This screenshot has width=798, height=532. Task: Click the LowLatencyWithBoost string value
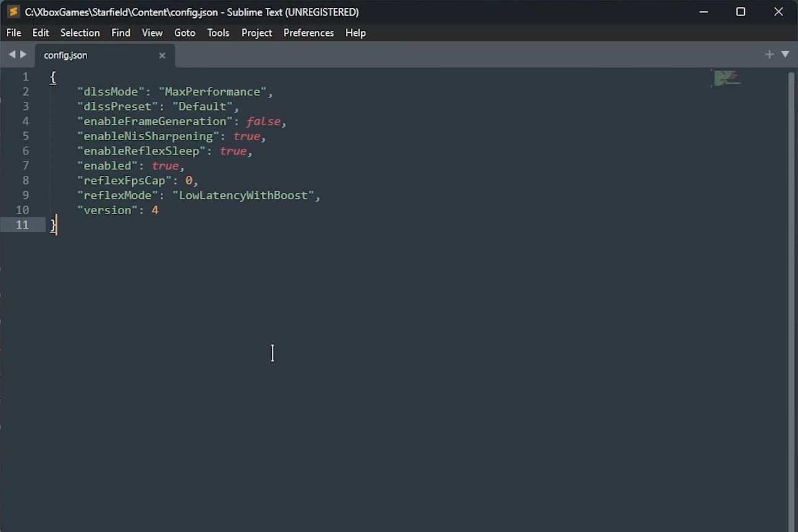(243, 195)
